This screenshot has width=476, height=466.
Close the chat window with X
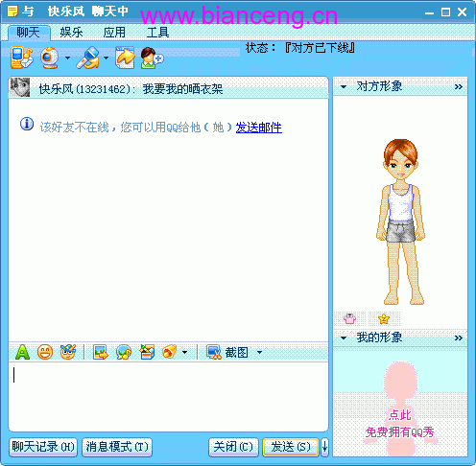tap(462, 12)
